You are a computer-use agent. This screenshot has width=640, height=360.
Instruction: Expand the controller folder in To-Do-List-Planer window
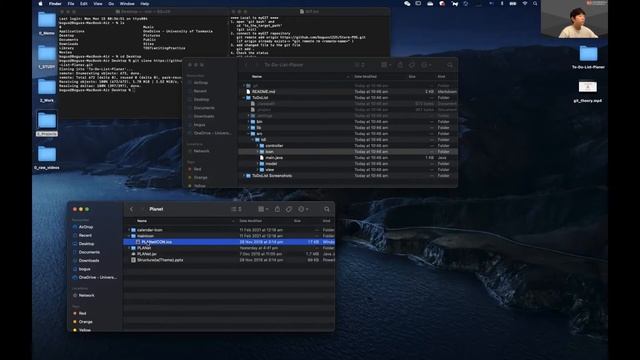[258, 146]
